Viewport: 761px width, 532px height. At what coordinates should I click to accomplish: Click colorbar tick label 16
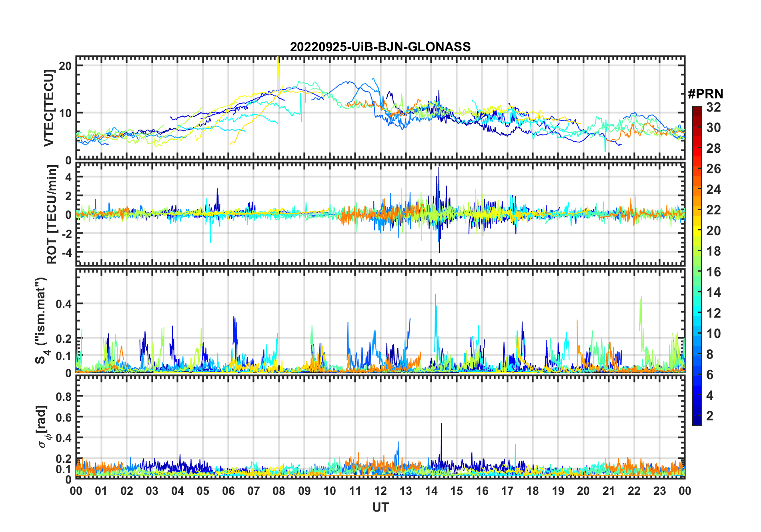(x=713, y=272)
